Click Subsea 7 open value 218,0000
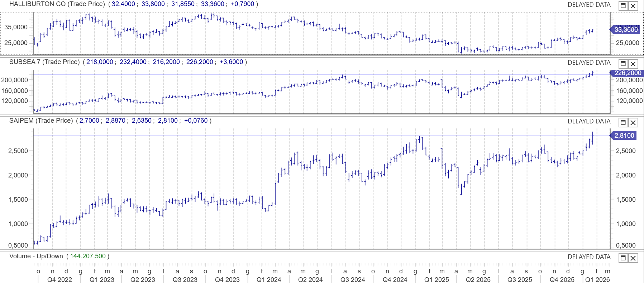644x283 pixels. pos(100,62)
